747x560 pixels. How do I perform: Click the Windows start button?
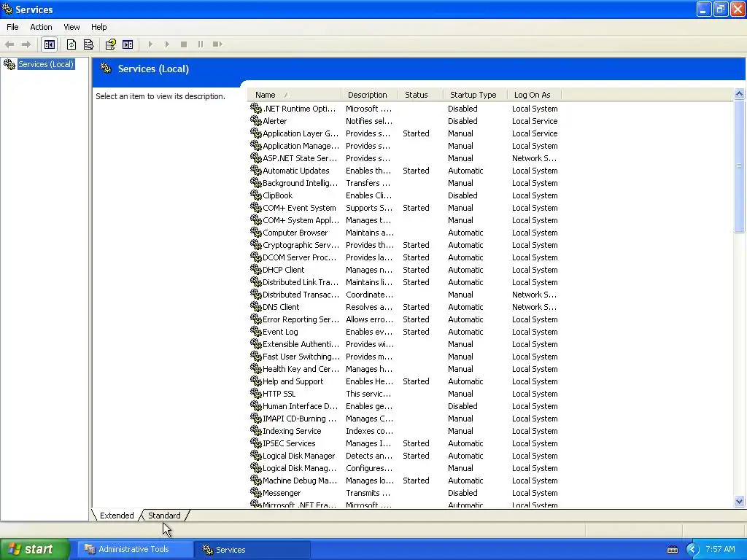click(x=35, y=549)
